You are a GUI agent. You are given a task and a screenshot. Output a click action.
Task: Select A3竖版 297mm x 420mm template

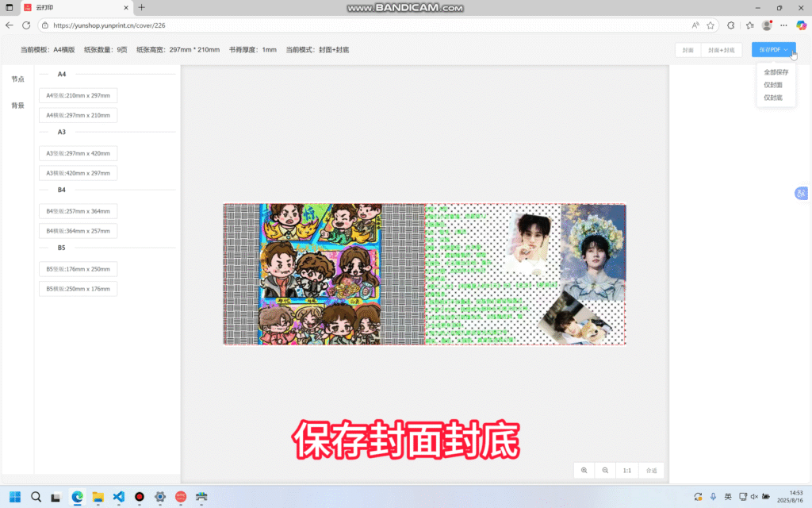[x=79, y=153]
